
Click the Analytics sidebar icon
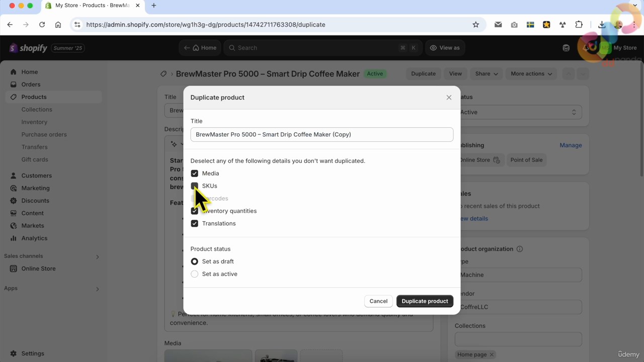coord(13,238)
